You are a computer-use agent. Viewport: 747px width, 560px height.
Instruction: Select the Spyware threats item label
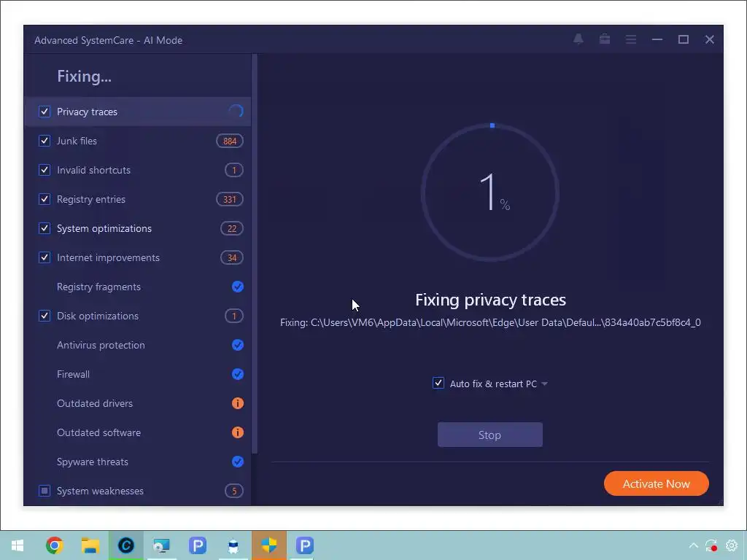[x=93, y=462]
